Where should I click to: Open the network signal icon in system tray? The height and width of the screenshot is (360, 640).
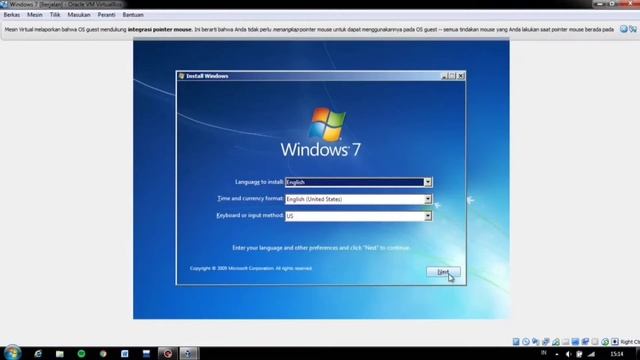[x=591, y=354]
